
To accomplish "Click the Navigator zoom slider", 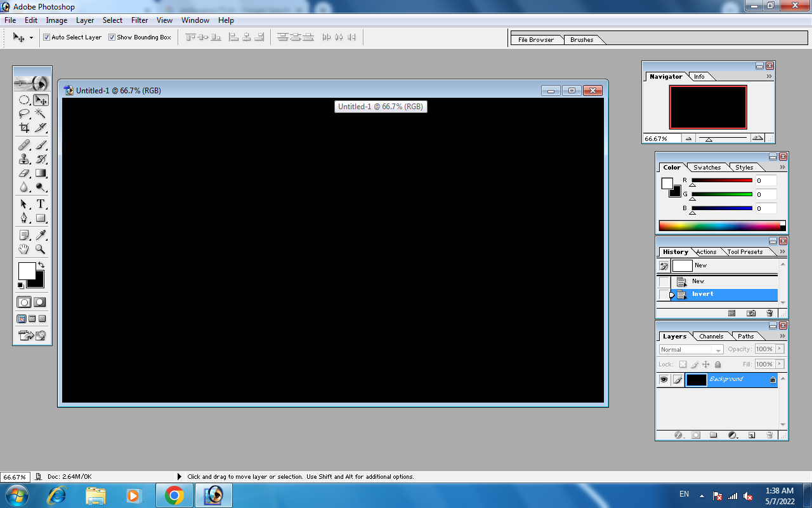I will [x=723, y=138].
